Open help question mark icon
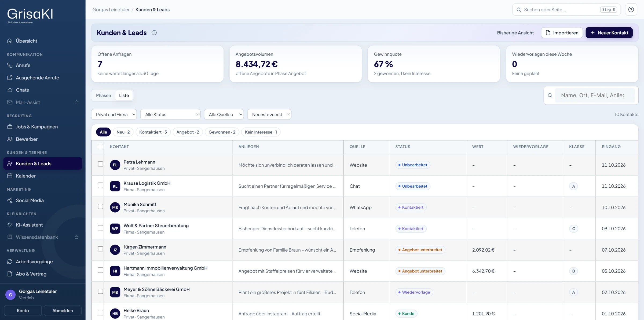This screenshot has width=644, height=320. [x=631, y=10]
